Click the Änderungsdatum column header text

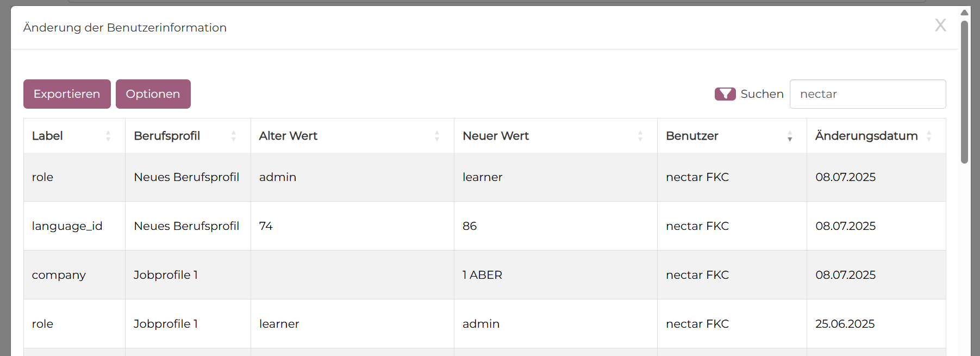[x=866, y=136]
